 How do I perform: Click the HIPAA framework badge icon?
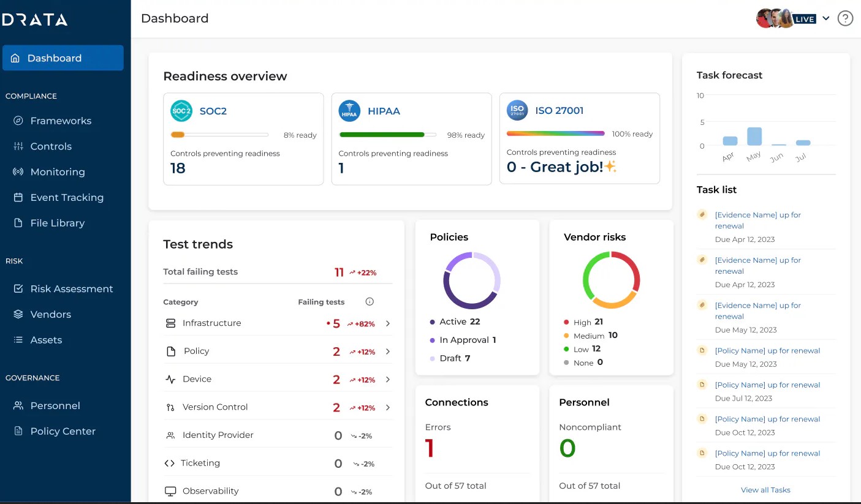349,111
